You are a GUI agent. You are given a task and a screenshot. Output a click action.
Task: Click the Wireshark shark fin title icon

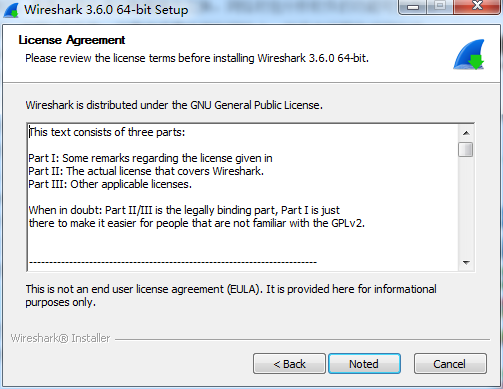pos(11,10)
